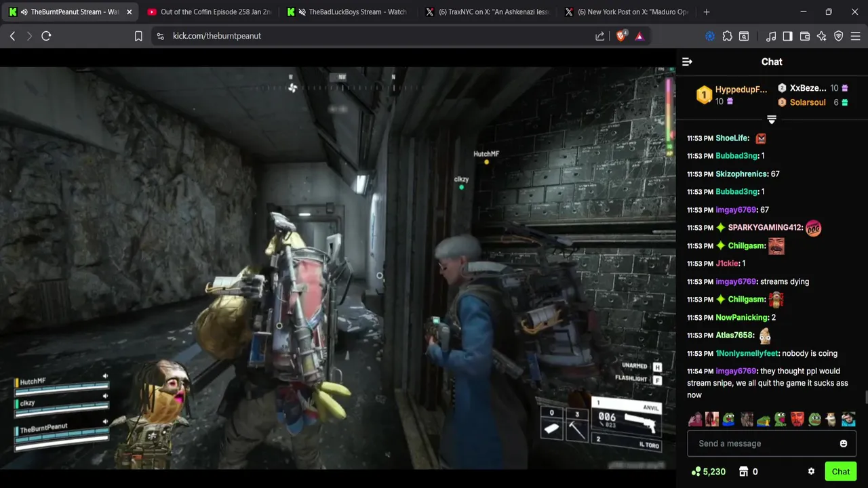
Task: Open Brave VPN shield icon
Action: [839, 36]
